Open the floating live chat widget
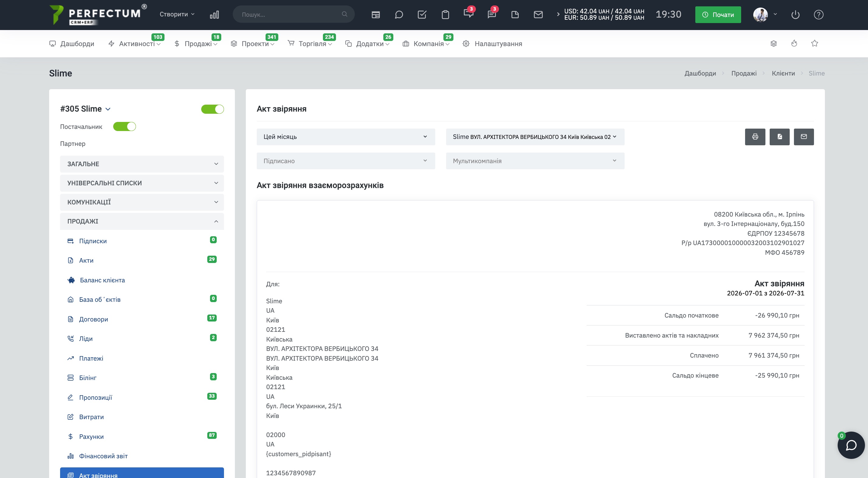 [x=851, y=445]
